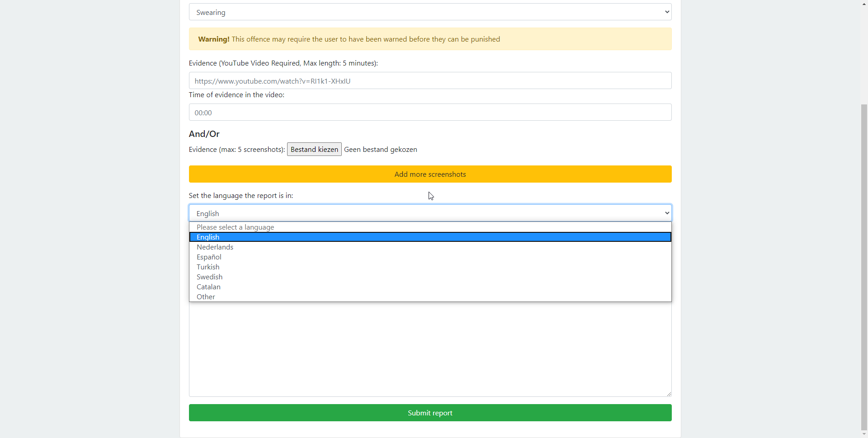868x438 pixels.
Task: Collapse the language dropdown arrow
Action: coord(667,213)
